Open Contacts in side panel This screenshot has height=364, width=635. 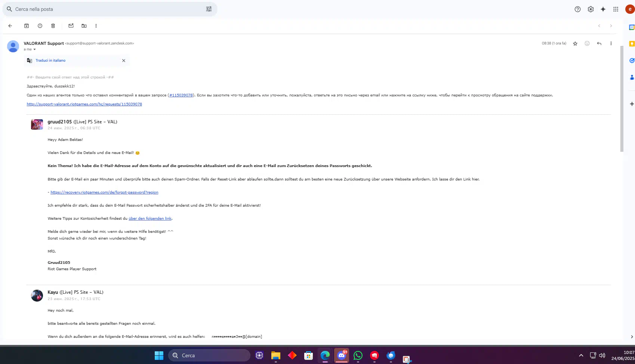pyautogui.click(x=632, y=77)
